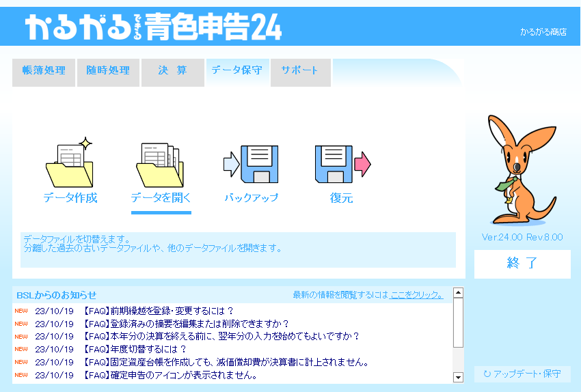
Task: Select the データ保守 tab
Action: (x=237, y=72)
